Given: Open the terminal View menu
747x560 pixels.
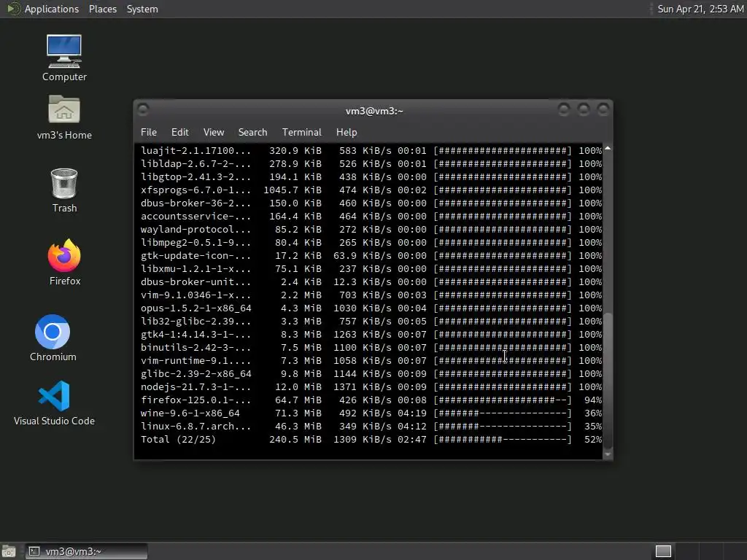Looking at the screenshot, I should coord(214,133).
